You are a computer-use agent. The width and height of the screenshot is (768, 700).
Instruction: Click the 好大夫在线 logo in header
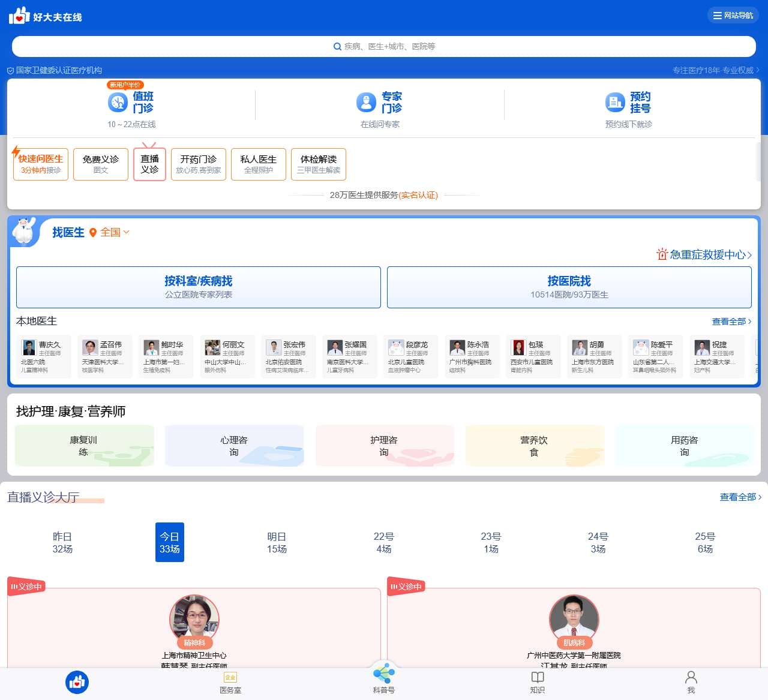coord(46,16)
